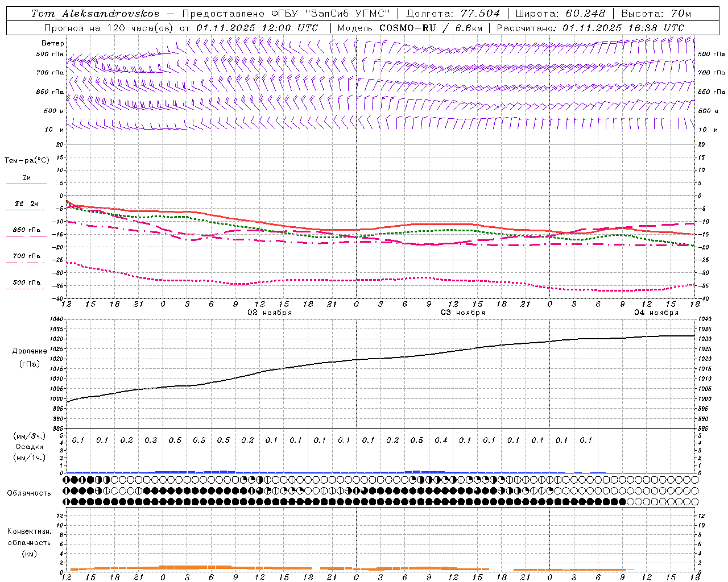The height and width of the screenshot is (582, 728).
Task: Click the first 0.1 precipitation value
Action: point(78,440)
